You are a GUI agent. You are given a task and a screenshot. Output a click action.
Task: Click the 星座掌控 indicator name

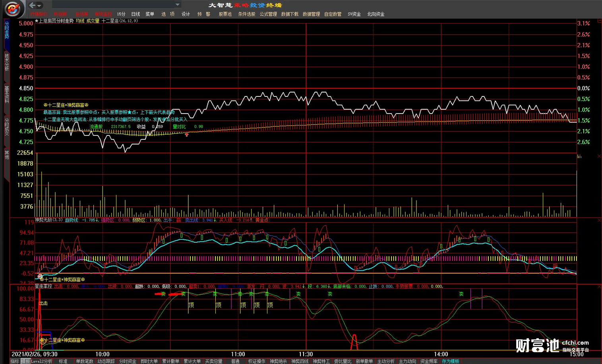(x=43, y=286)
